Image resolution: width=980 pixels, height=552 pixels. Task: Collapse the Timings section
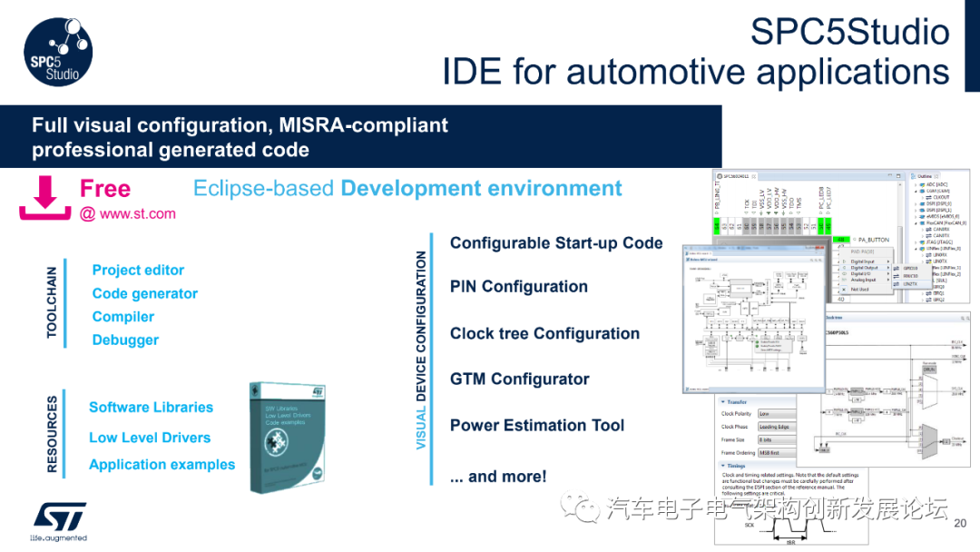click(723, 466)
